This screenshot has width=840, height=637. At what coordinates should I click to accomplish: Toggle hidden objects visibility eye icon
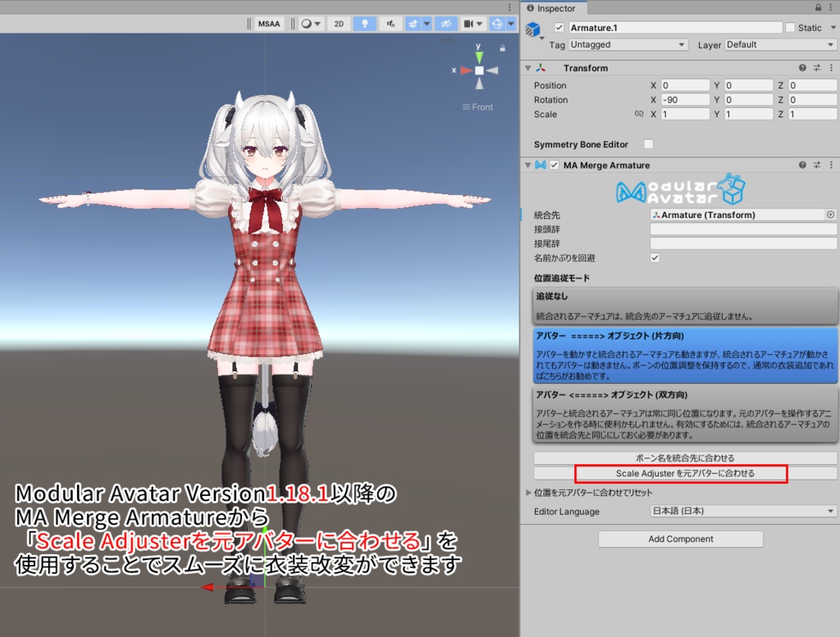pyautogui.click(x=445, y=24)
